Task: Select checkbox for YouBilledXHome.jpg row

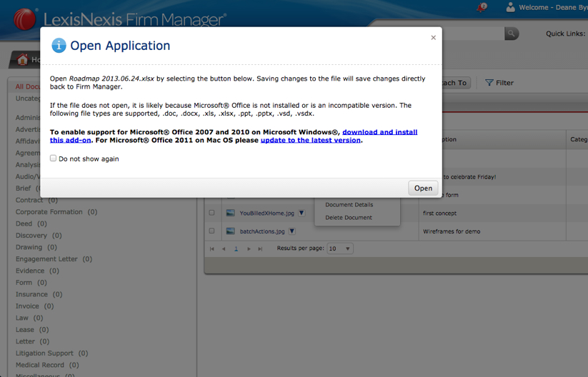Action: tap(212, 213)
